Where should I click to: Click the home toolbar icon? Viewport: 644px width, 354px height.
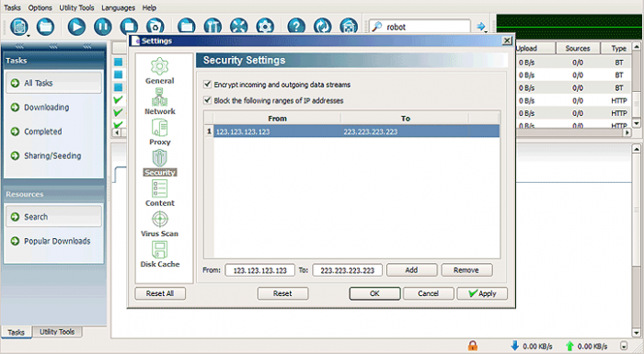click(349, 26)
